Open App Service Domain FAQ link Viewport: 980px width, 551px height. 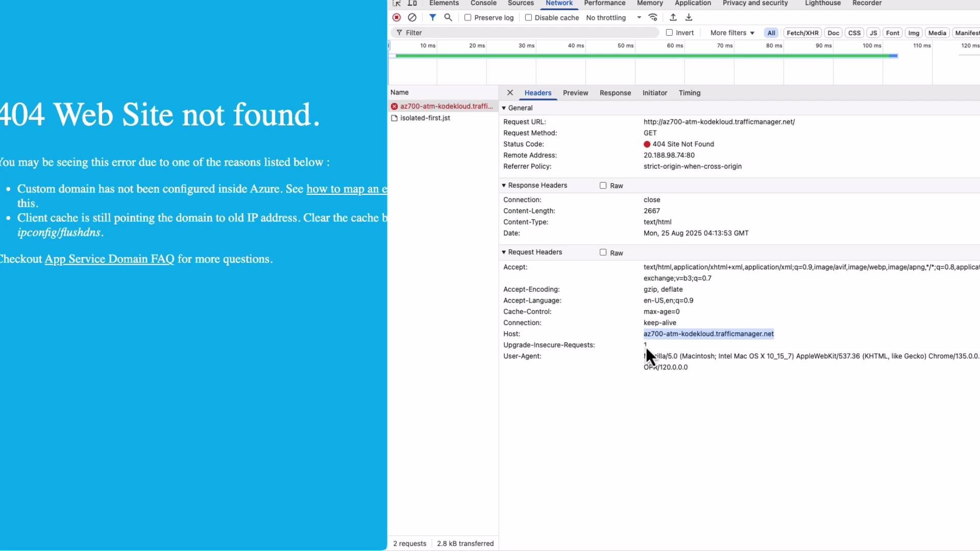click(109, 259)
